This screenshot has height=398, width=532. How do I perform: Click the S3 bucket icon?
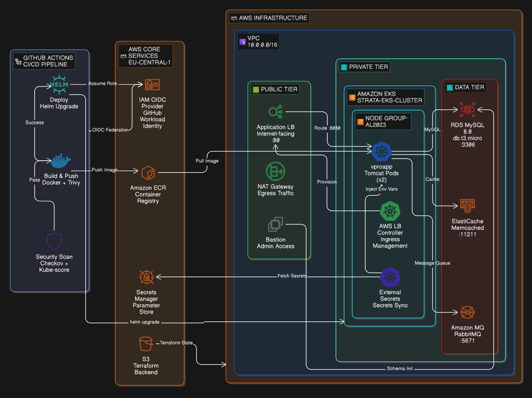tap(146, 344)
